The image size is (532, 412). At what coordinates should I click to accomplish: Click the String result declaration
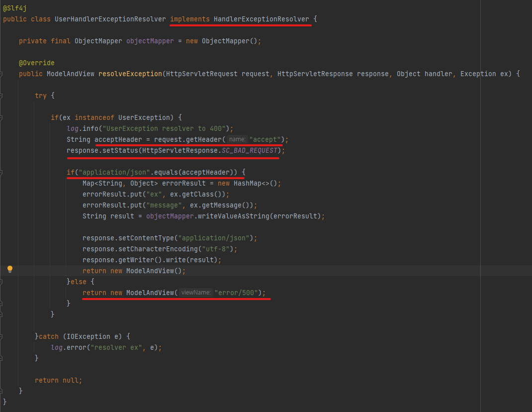(108, 216)
